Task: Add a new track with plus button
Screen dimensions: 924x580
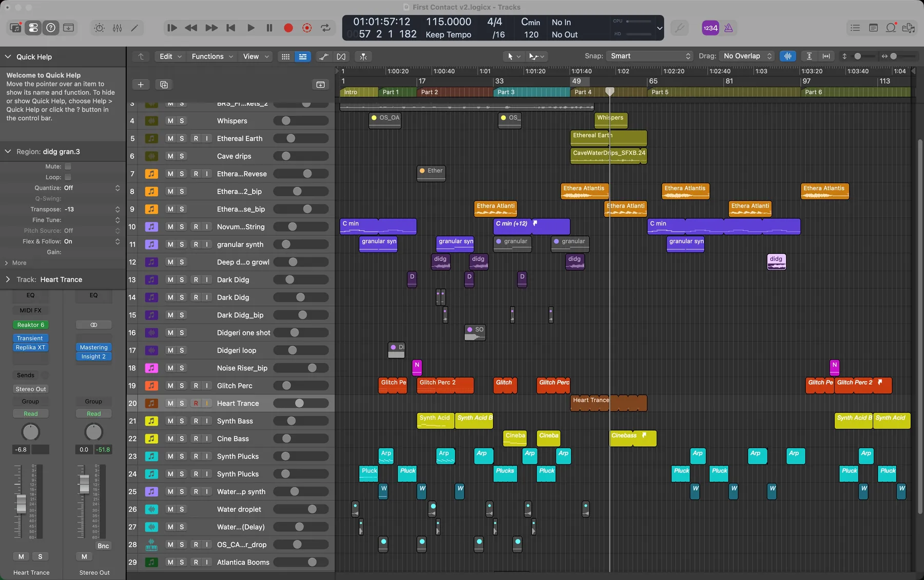Action: click(141, 84)
